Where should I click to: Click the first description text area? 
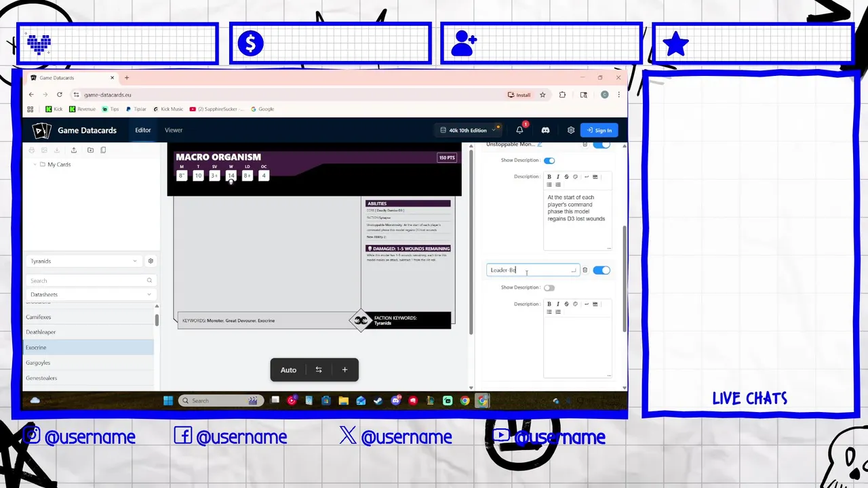pyautogui.click(x=578, y=220)
